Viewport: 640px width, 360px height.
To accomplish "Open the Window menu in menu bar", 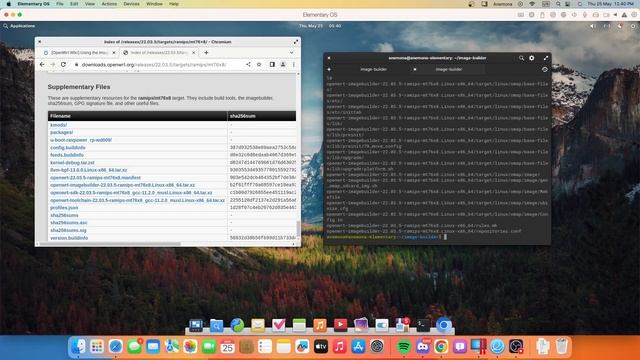I will coord(154,4).
